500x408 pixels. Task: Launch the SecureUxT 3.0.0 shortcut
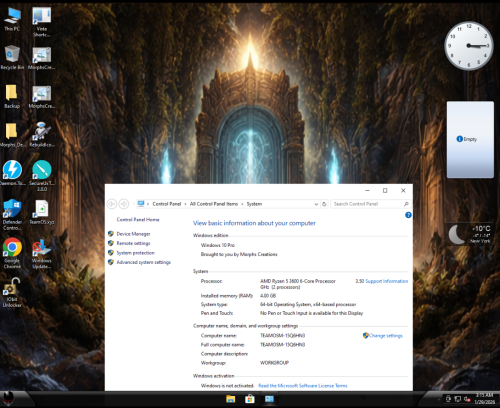(42, 176)
